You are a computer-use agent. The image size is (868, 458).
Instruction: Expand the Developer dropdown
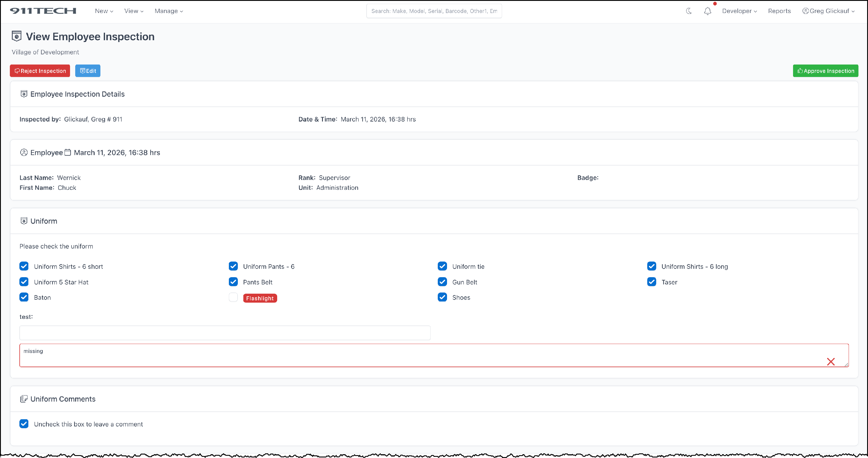click(739, 11)
